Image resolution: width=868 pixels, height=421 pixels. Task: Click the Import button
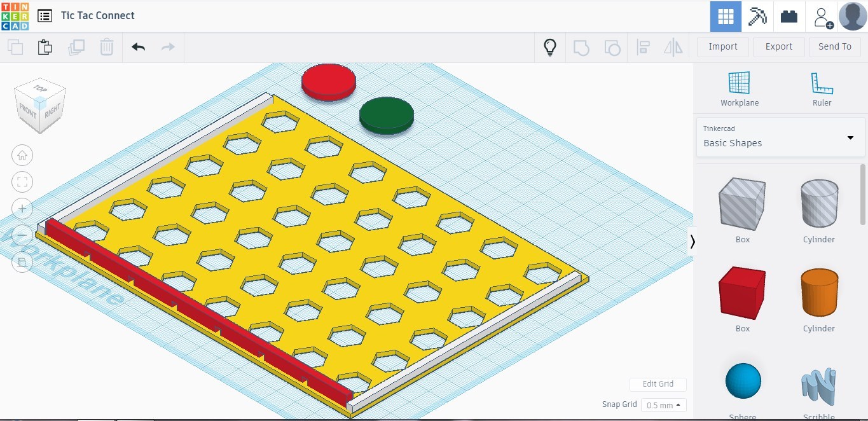click(723, 46)
